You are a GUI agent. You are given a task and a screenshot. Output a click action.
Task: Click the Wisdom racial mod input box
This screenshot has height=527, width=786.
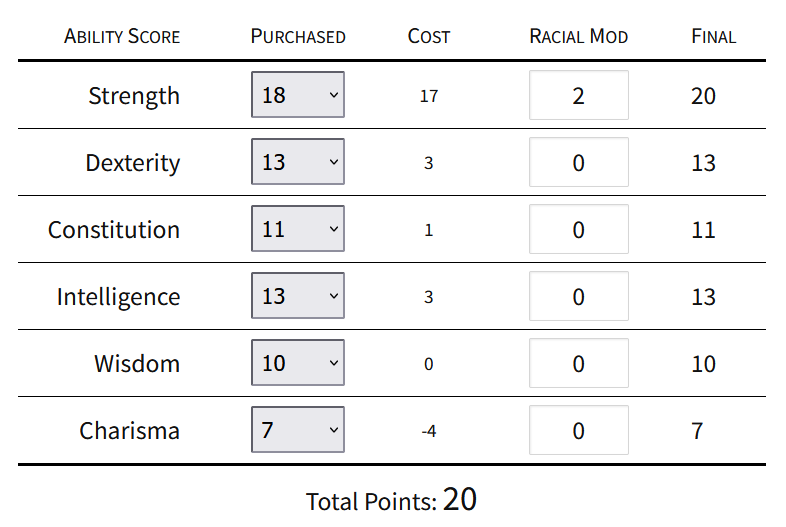(x=578, y=364)
